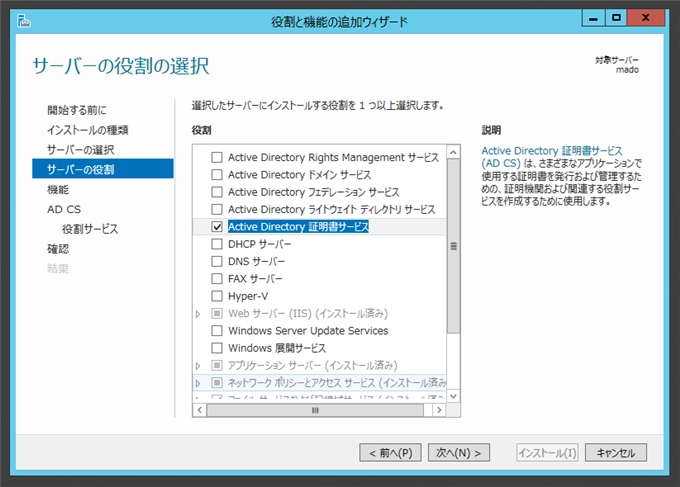
Task: Uncheck Active Directory 証明書サービス checkbox
Action: coord(217,226)
